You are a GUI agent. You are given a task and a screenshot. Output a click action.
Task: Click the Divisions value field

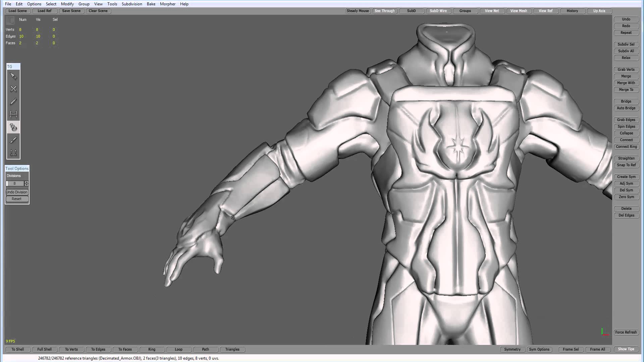pyautogui.click(x=15, y=184)
